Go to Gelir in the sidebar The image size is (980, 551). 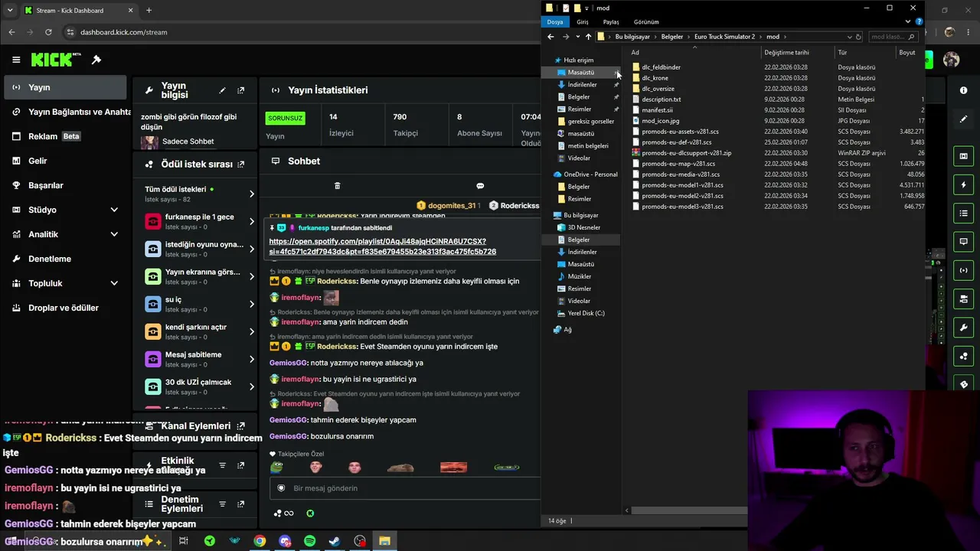65,161
